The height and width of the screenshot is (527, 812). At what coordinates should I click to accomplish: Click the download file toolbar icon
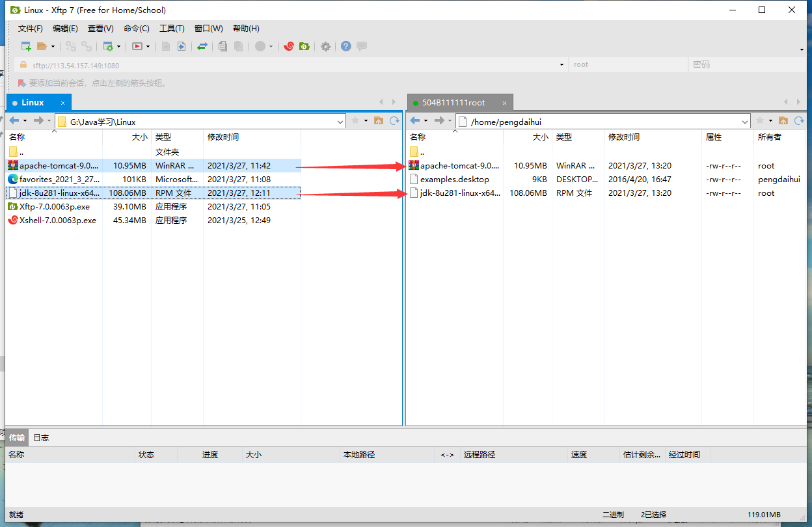(x=166, y=46)
